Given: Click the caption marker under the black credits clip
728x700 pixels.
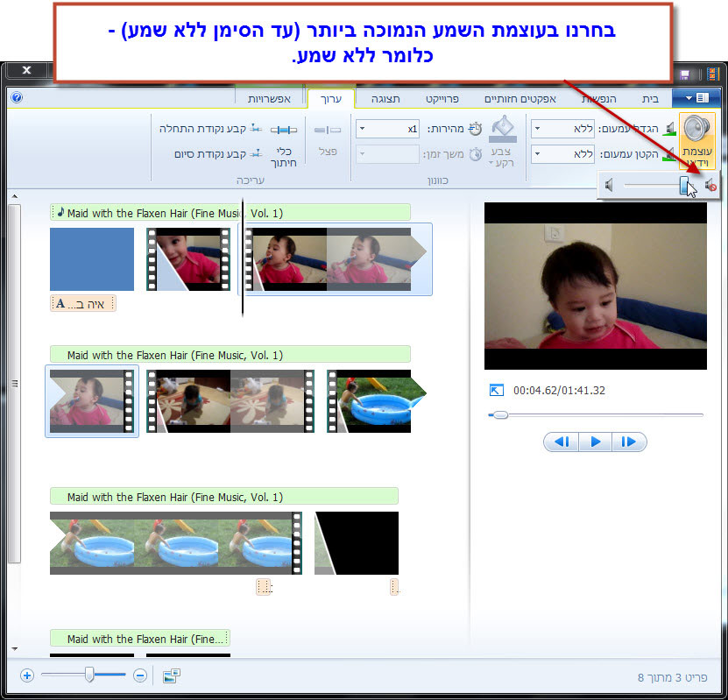Looking at the screenshot, I should click(394, 587).
